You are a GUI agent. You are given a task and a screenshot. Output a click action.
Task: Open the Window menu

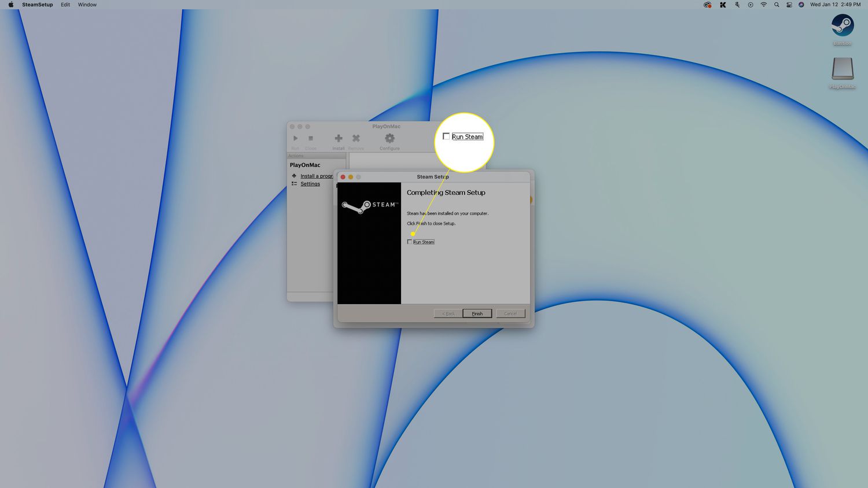click(87, 5)
